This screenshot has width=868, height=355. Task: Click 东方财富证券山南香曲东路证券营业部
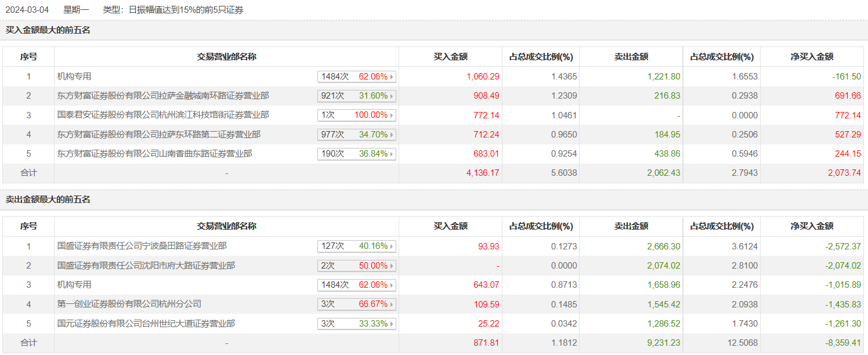(x=155, y=154)
